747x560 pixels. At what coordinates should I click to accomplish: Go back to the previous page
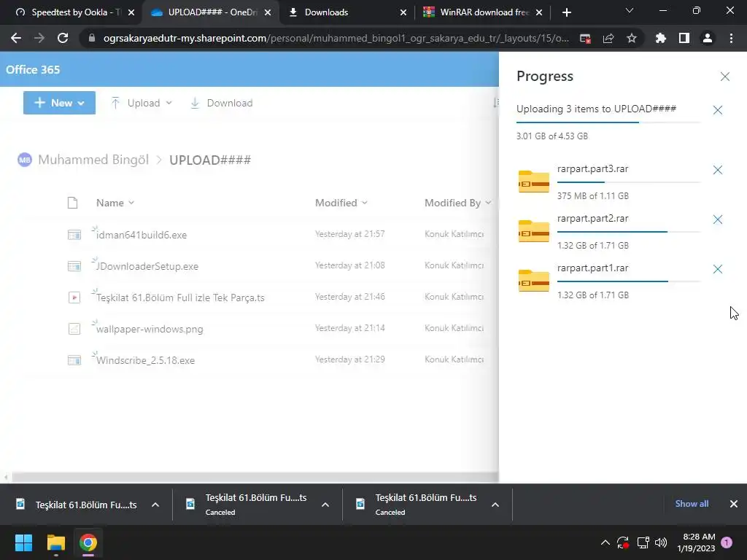click(16, 38)
